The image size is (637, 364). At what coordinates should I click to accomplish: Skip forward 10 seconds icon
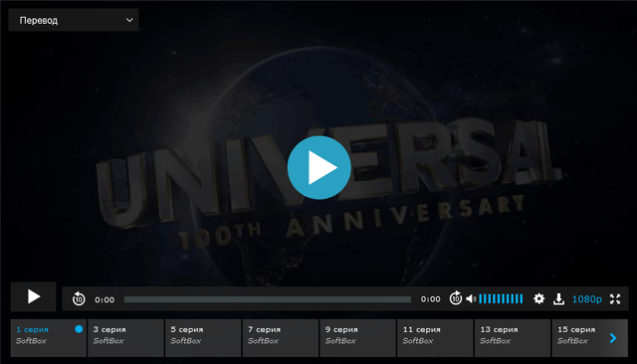(456, 298)
